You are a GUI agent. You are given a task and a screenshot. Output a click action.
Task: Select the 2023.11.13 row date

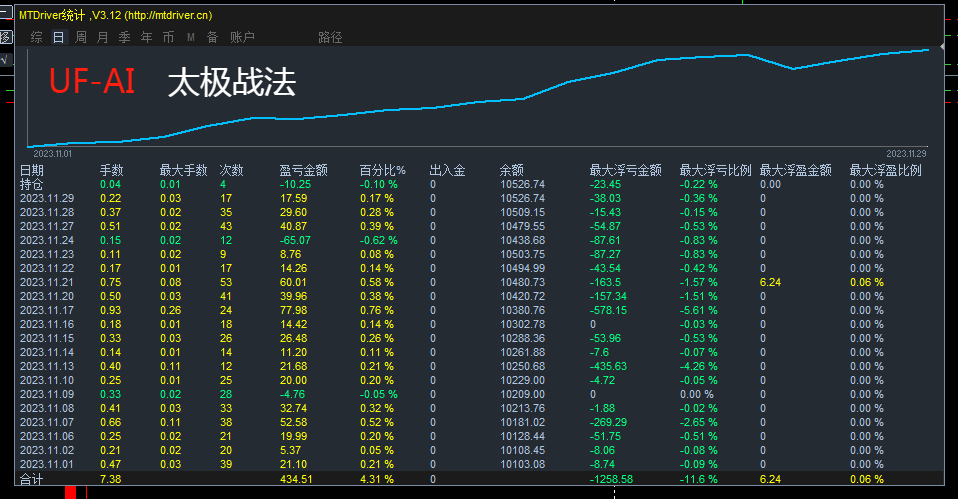tap(47, 367)
